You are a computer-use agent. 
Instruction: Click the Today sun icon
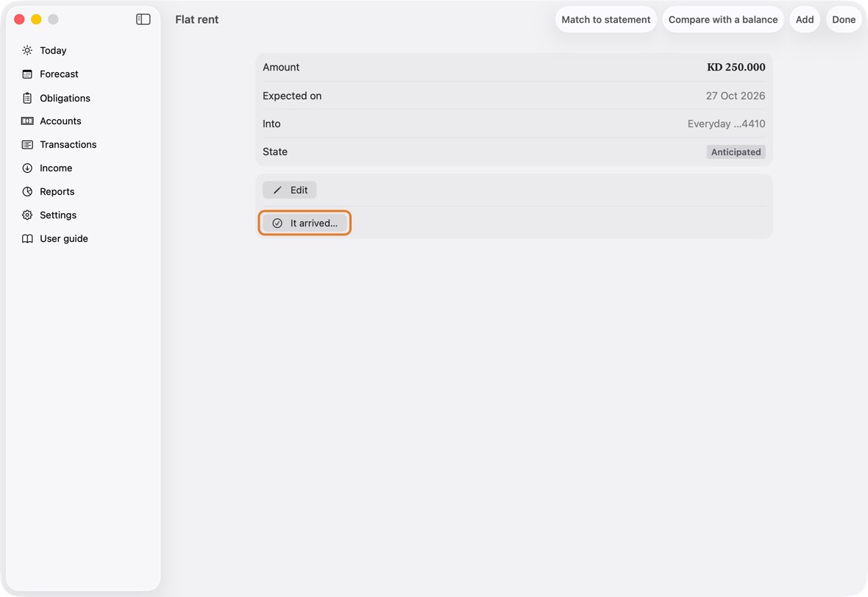(27, 50)
